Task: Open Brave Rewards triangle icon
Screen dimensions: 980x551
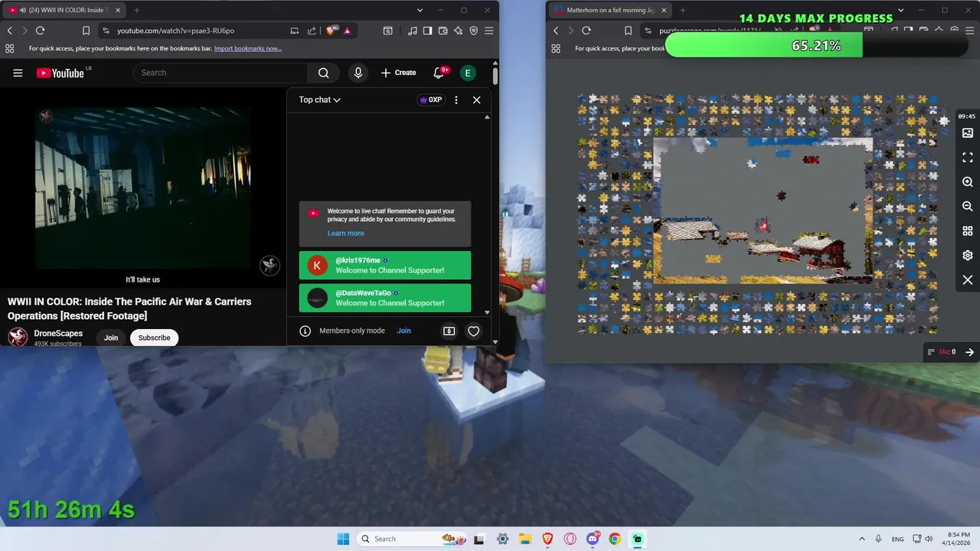Action: pyautogui.click(x=347, y=31)
